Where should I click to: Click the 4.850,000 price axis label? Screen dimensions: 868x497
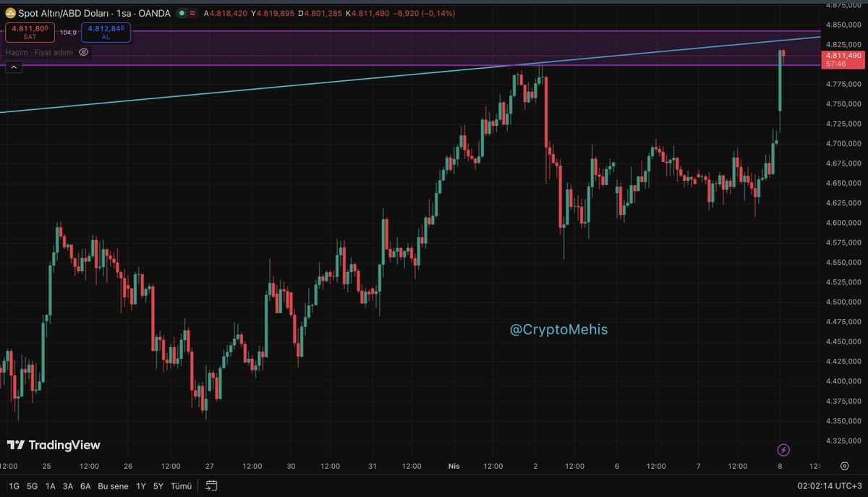coord(843,25)
